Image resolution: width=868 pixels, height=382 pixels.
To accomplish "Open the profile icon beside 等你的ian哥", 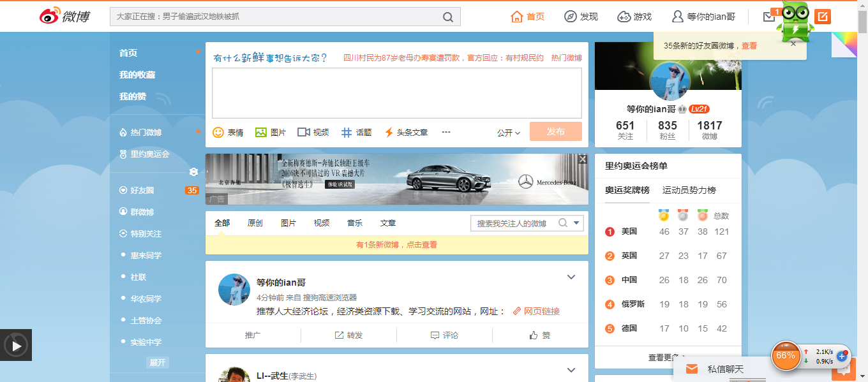I will pyautogui.click(x=678, y=17).
